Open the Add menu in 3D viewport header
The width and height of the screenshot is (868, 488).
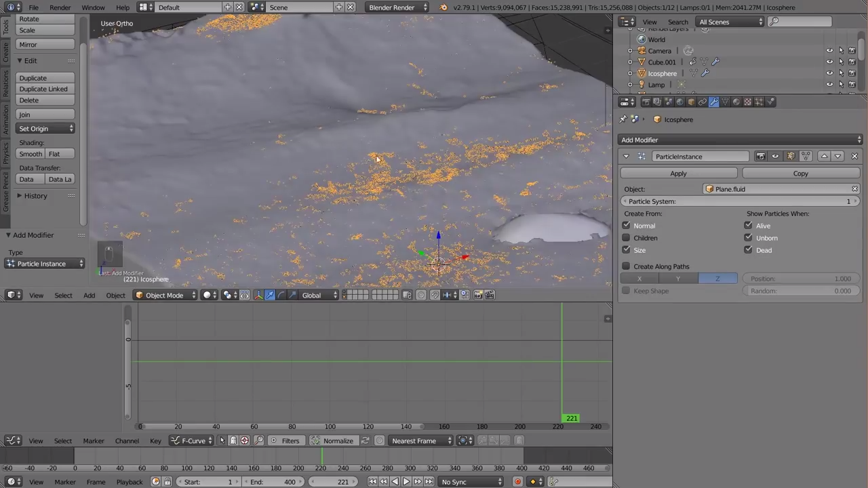click(89, 294)
